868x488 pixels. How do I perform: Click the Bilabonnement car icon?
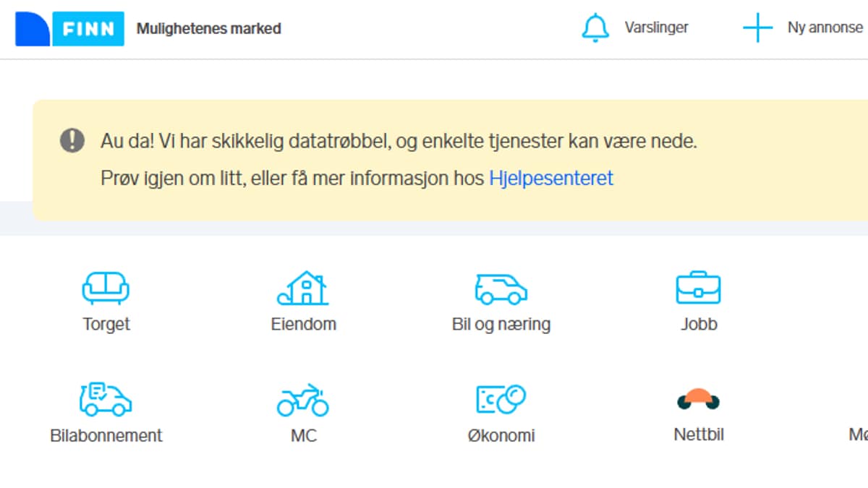[106, 399]
